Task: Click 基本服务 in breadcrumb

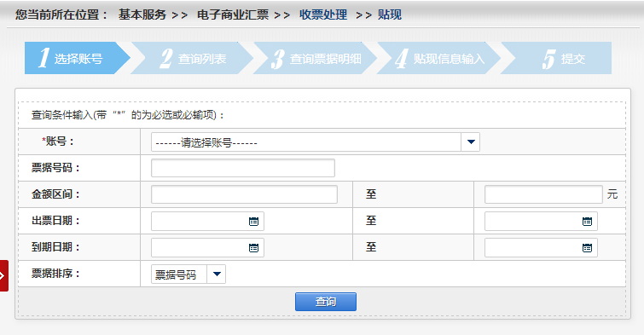Action: pyautogui.click(x=142, y=14)
